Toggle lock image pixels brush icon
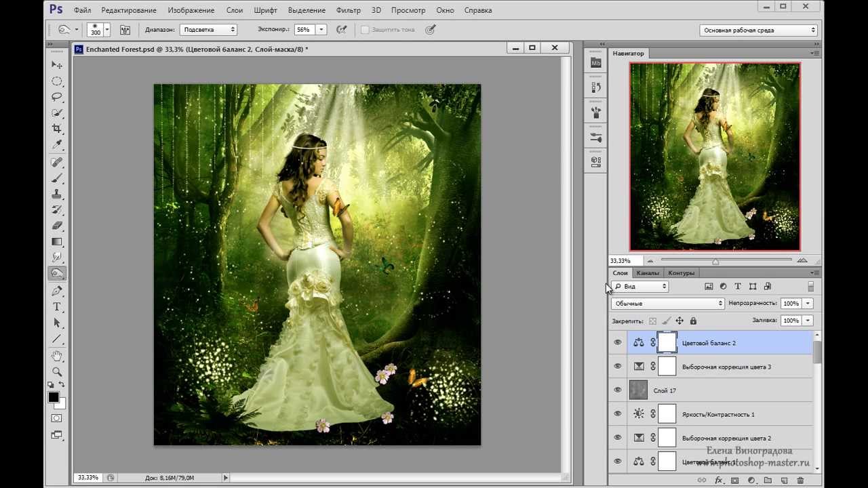 click(666, 321)
